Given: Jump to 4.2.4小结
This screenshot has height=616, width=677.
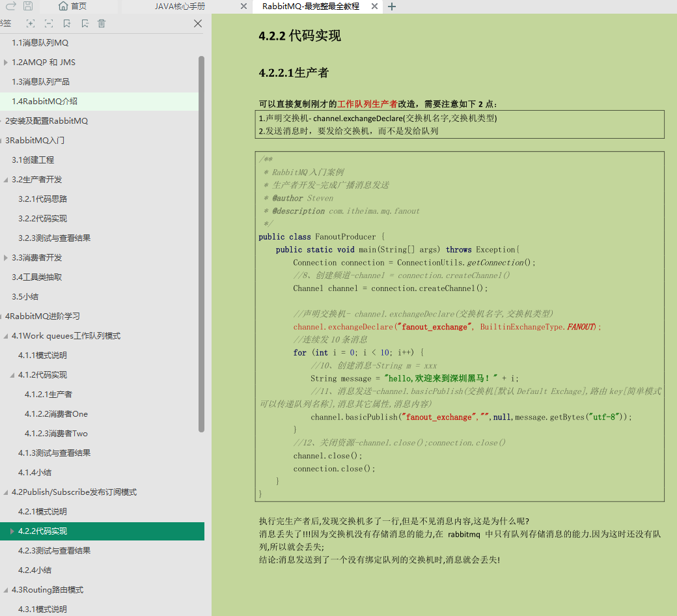Looking at the screenshot, I should click(x=35, y=570).
